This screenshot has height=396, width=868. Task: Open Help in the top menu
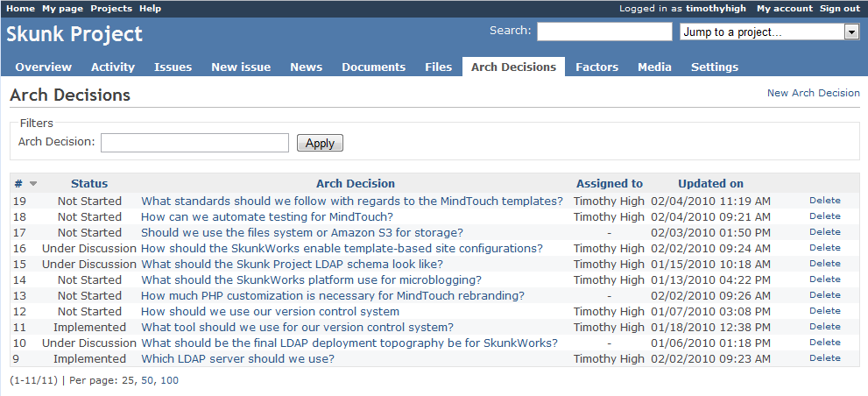click(151, 8)
